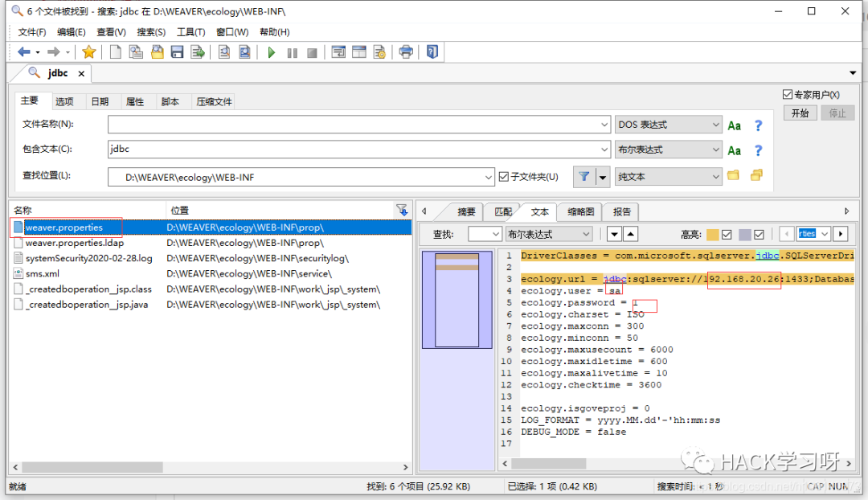Select sms.xml in the results list
The height and width of the screenshot is (500, 868).
click(x=43, y=273)
